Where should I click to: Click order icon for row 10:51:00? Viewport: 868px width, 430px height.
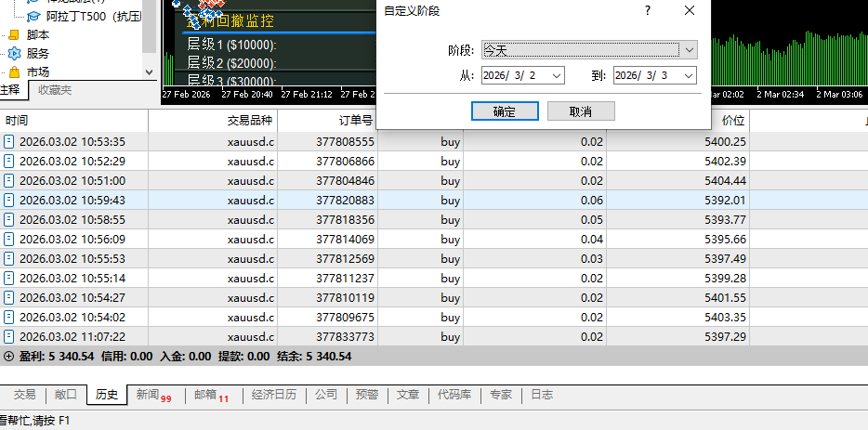pos(9,180)
